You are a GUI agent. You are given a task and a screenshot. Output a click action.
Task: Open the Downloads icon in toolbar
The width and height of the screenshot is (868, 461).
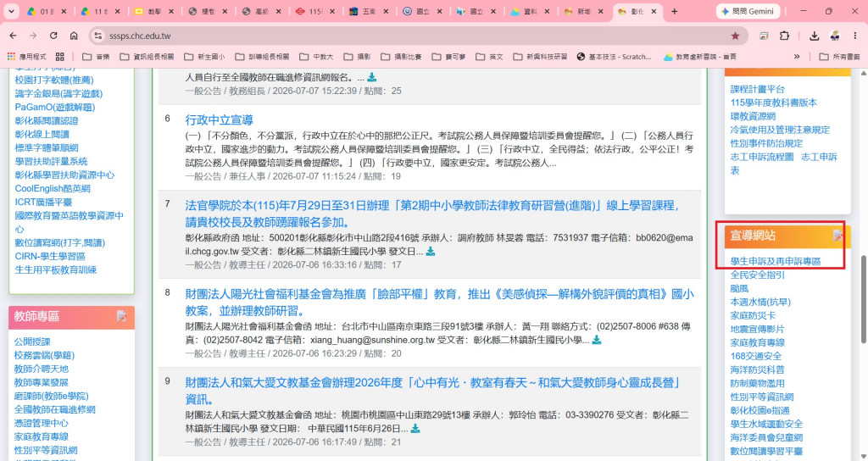[x=814, y=36]
